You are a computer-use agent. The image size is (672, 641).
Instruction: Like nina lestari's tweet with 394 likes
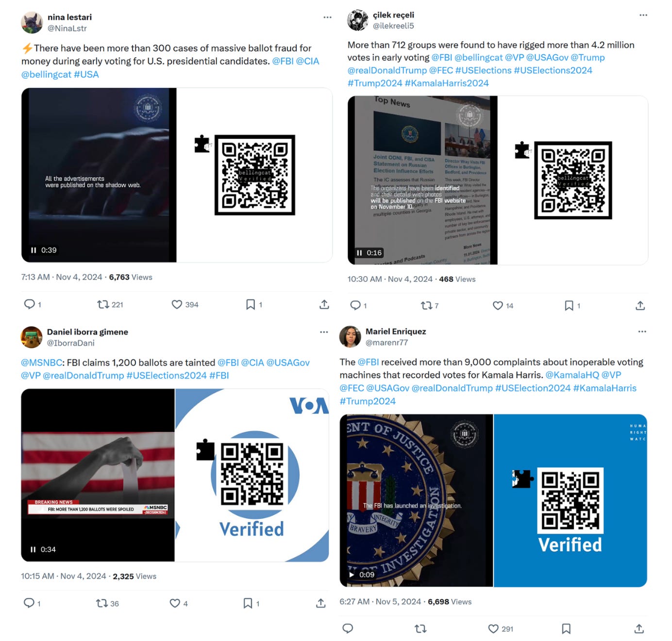(177, 305)
